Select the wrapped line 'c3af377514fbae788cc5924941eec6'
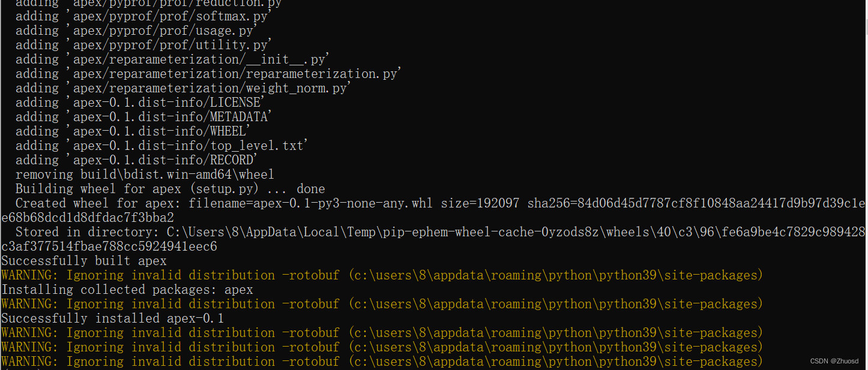Screen dimensions: 868x370 (109, 246)
